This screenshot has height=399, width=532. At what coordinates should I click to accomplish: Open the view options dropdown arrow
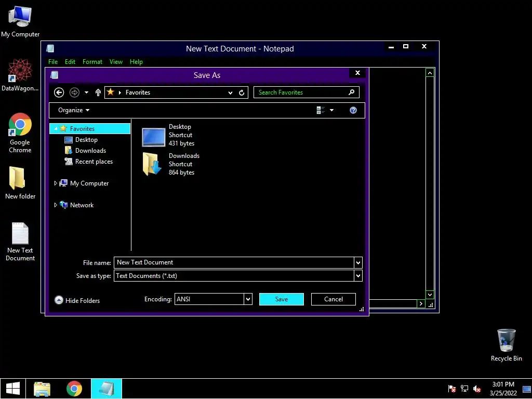(332, 110)
